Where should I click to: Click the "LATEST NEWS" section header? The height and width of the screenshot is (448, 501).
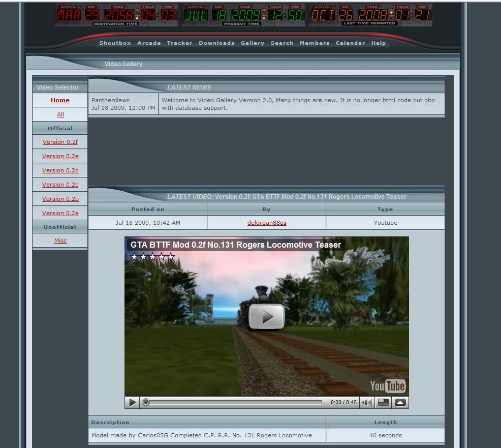(189, 87)
